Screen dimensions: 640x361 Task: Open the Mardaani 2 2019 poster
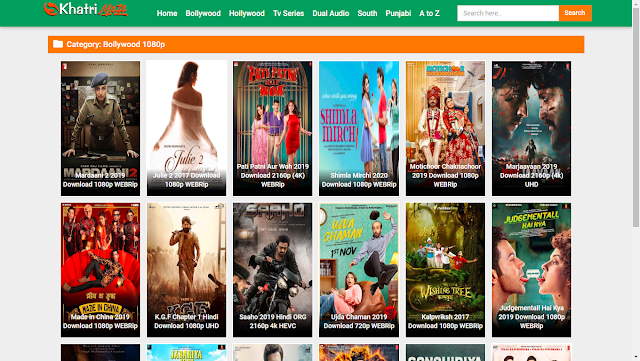[x=100, y=128]
